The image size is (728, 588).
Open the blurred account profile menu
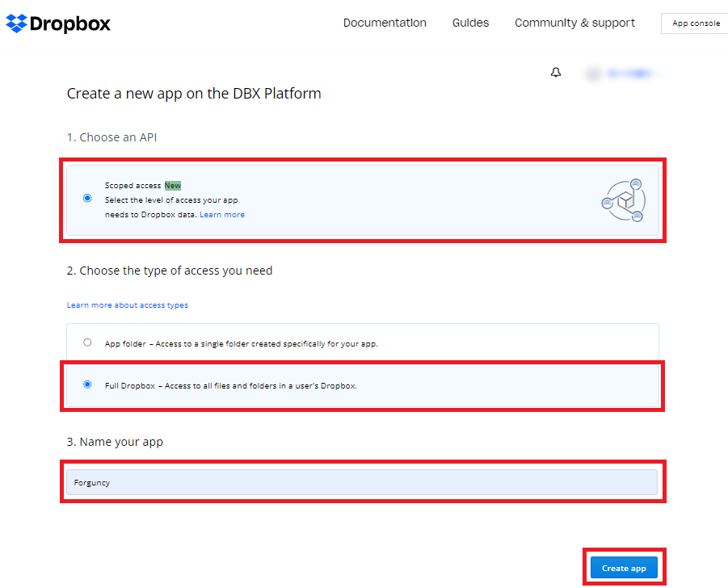624,73
